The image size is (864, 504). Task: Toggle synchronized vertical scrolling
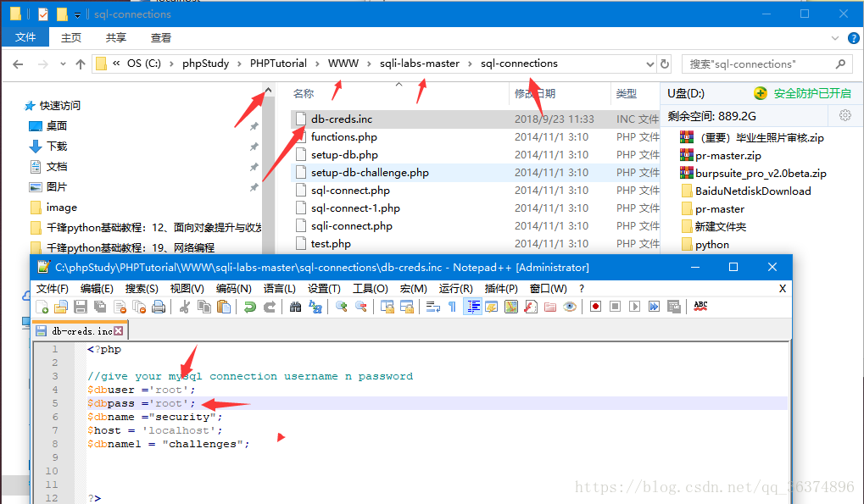387,307
